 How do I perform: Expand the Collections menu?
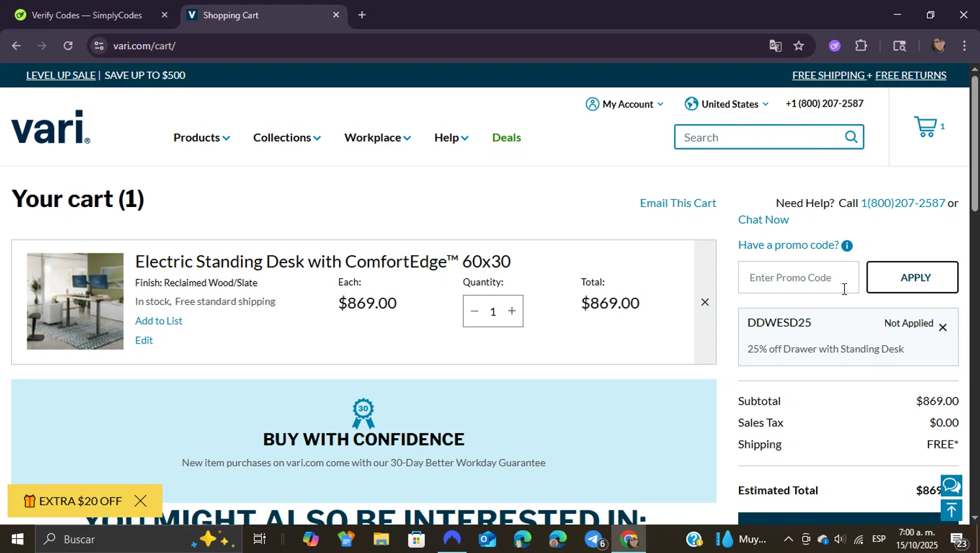pos(287,138)
